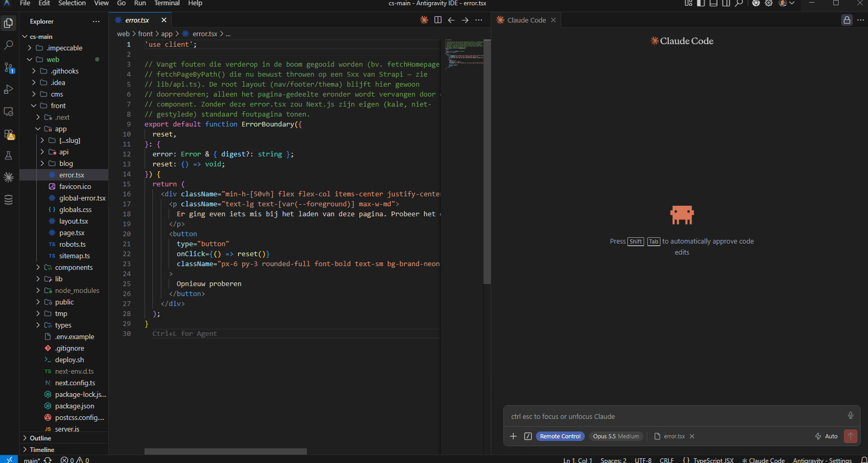This screenshot has width=868, height=463.
Task: Open the database view icon in activity bar
Action: 8,199
